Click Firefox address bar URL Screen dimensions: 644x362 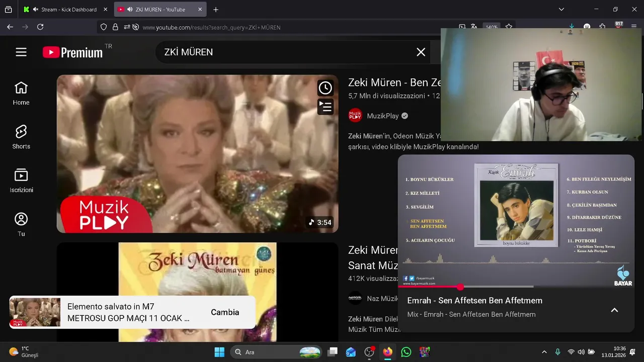[x=211, y=27]
